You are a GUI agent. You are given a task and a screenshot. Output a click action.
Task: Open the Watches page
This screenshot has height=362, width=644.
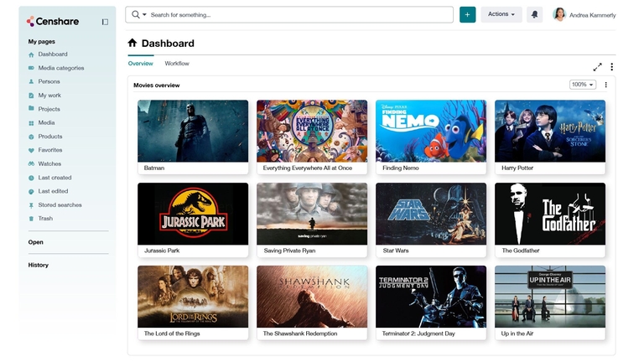[49, 163]
